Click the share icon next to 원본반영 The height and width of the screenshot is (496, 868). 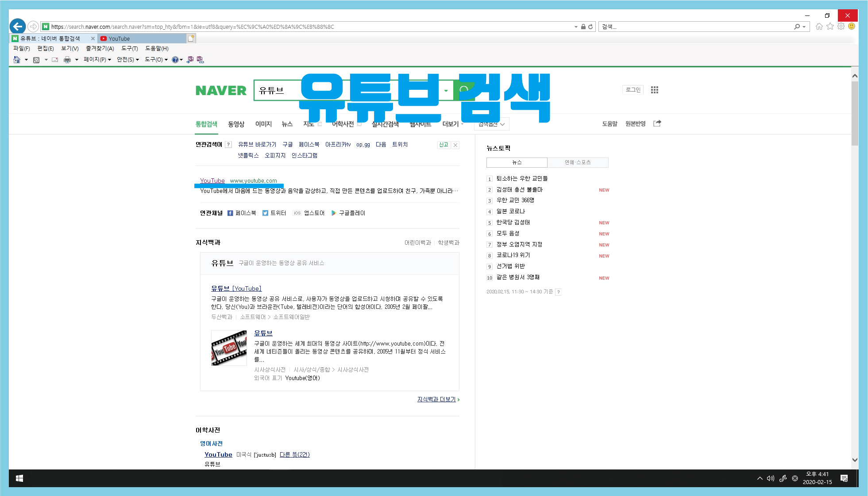coord(657,123)
